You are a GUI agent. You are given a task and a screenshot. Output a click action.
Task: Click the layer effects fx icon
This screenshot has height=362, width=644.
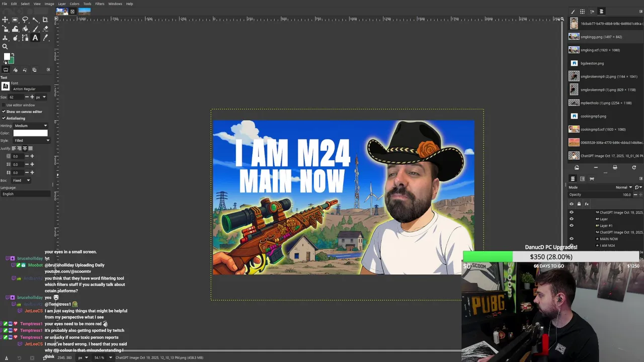point(587,204)
